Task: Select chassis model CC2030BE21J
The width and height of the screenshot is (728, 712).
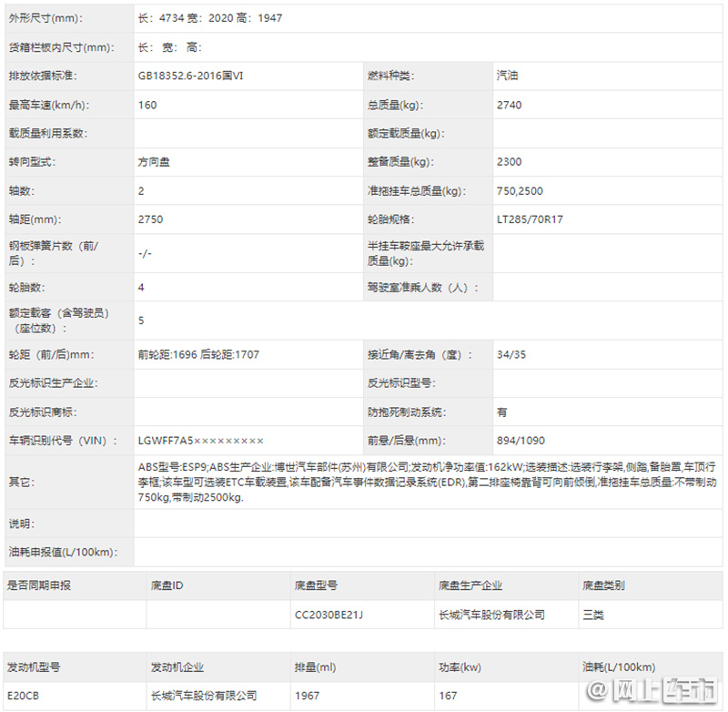Action: tap(329, 615)
